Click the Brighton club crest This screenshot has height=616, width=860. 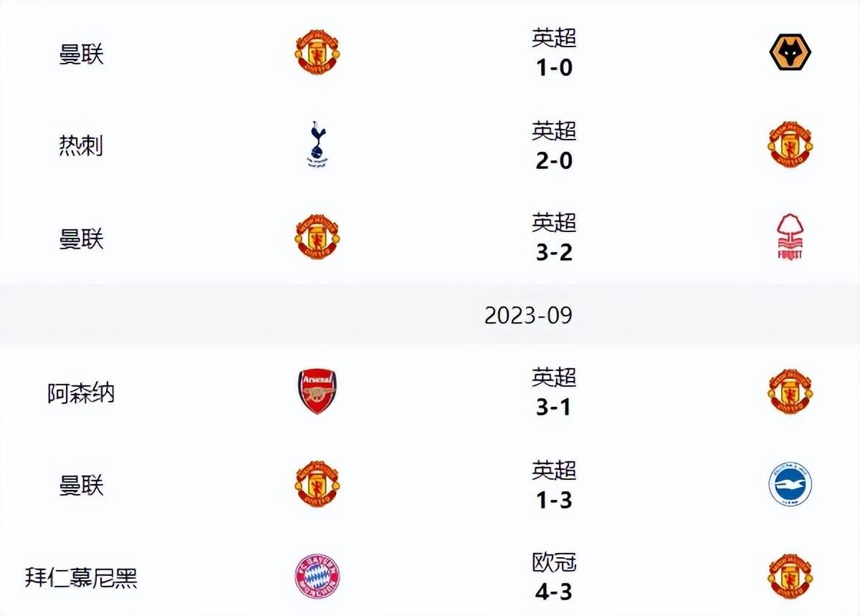click(x=790, y=485)
